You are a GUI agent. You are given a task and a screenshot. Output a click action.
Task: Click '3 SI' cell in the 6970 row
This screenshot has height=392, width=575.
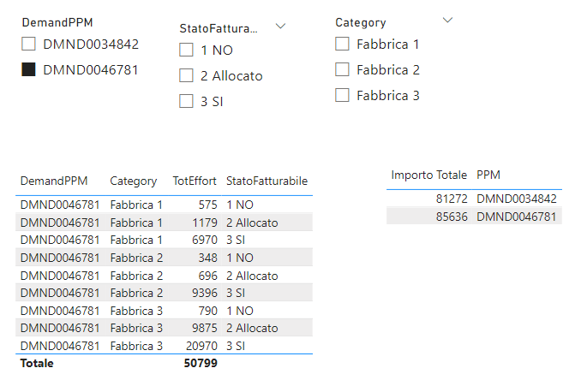click(236, 240)
